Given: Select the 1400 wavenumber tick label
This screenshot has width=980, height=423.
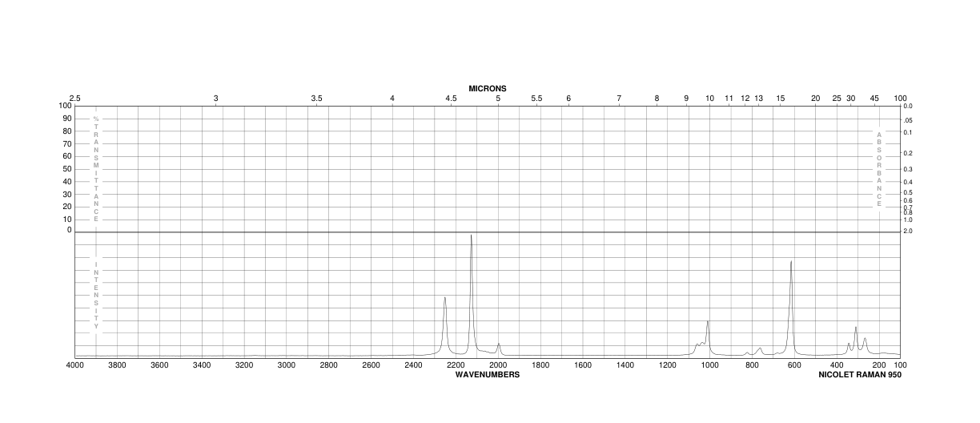Looking at the screenshot, I should 625,365.
